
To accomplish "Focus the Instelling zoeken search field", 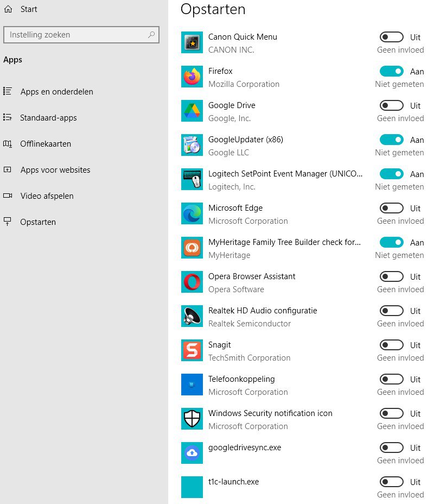I will click(81, 35).
